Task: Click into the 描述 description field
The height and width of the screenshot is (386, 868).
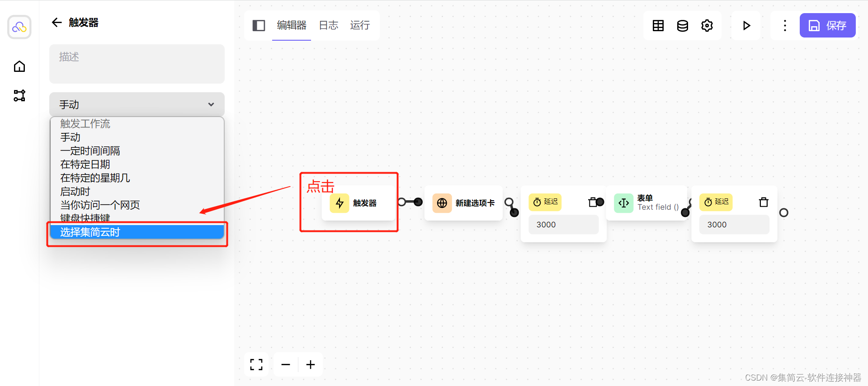Action: 137,64
